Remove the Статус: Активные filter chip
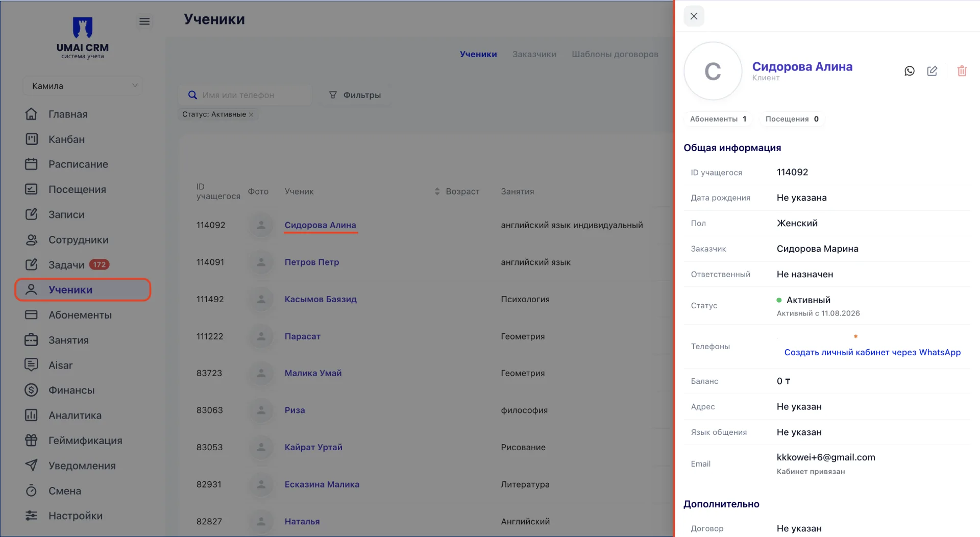Viewport: 980px width, 537px height. pyautogui.click(x=251, y=115)
